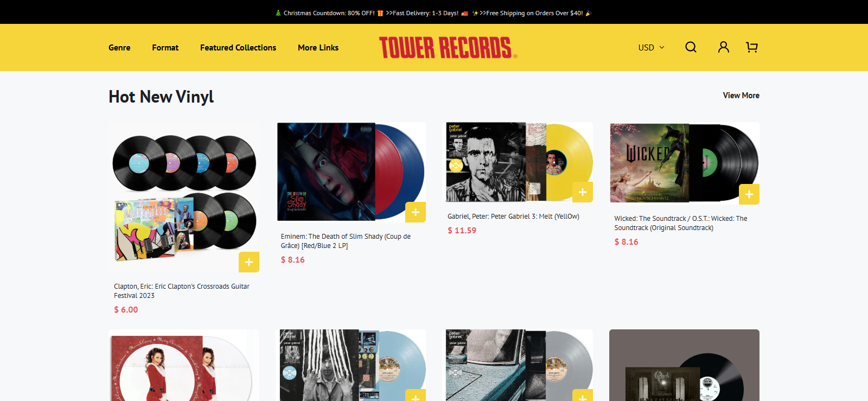Screen dimensions: 868x401
Task: Open Eminem Death of Slim Shady product title
Action: click(346, 241)
